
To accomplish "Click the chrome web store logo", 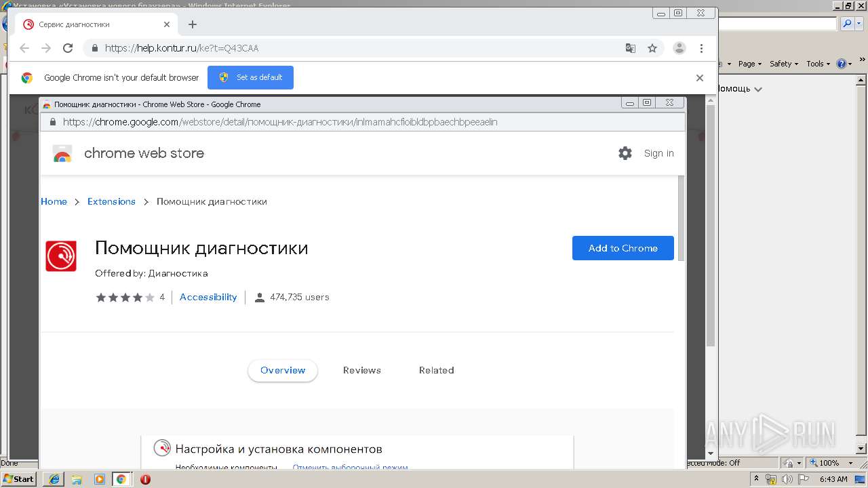I will coord(62,154).
